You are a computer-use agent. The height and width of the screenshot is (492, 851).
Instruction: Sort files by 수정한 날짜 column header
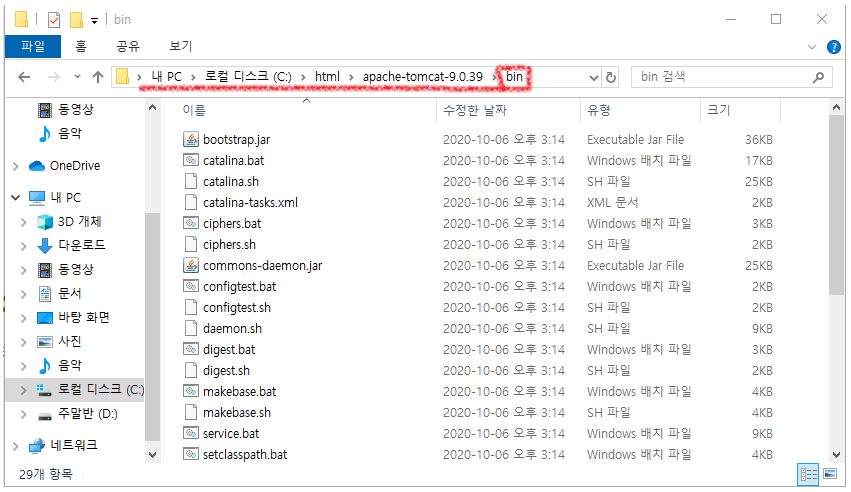475,111
